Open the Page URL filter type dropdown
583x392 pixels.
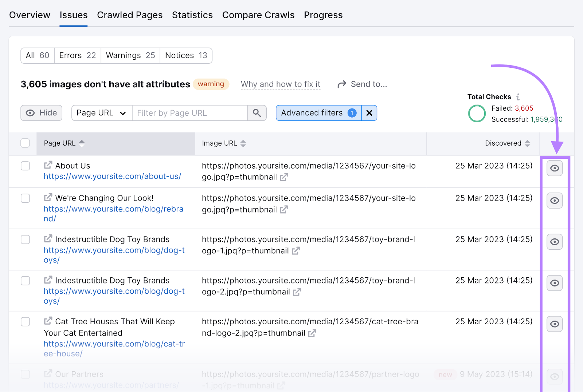(101, 113)
